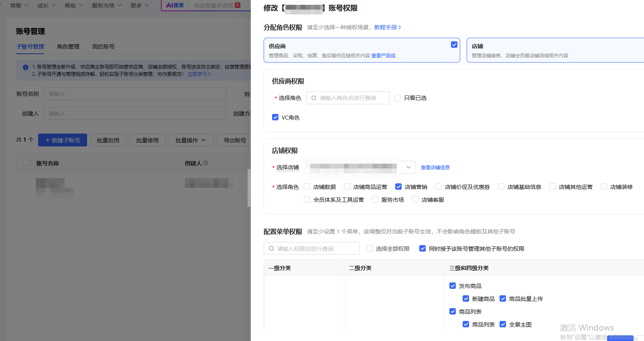This screenshot has width=644, height=341.
Task: Open the 查看店铺信息 link
Action: tap(435, 168)
